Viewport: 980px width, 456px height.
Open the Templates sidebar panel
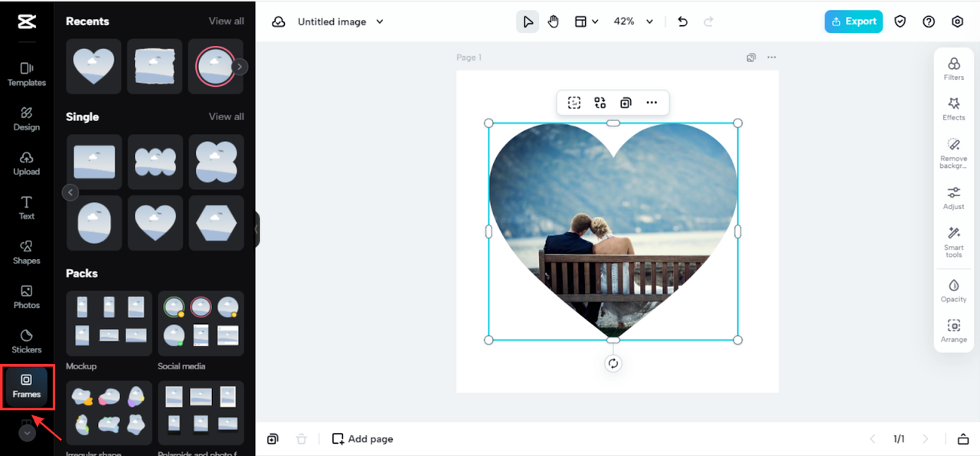click(x=26, y=74)
